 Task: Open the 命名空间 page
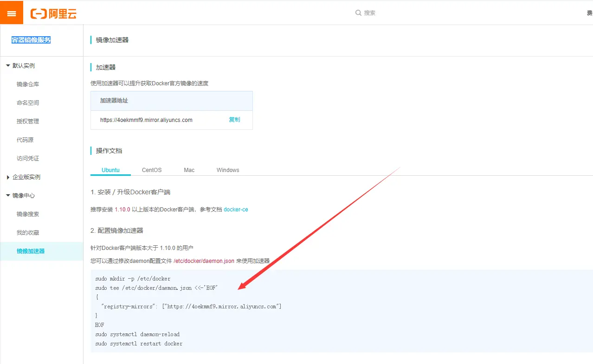pyautogui.click(x=29, y=102)
